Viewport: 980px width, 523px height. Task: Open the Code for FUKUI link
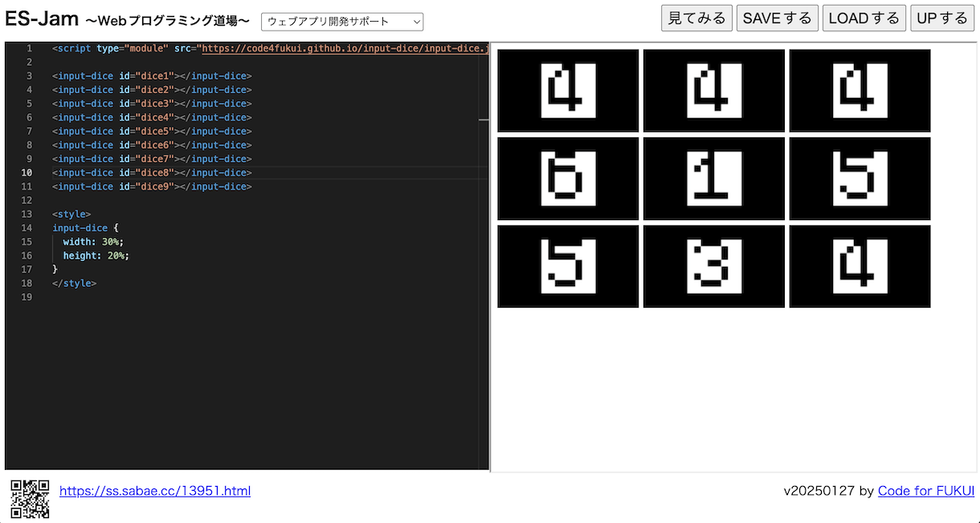click(926, 491)
